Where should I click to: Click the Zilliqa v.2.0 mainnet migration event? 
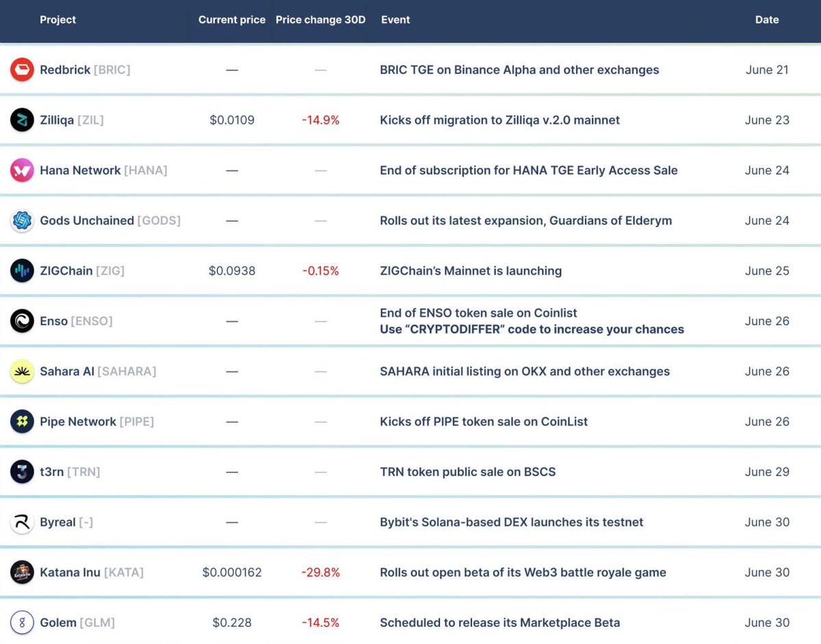499,120
